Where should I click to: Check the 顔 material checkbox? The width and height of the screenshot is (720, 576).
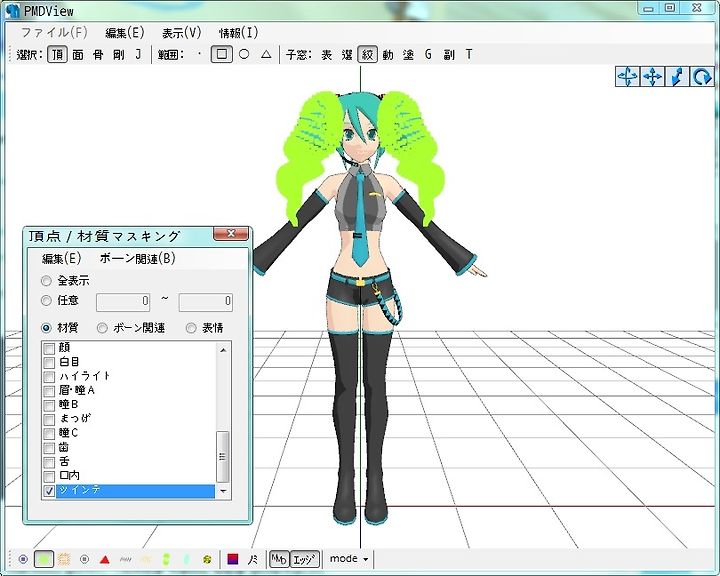(x=49, y=349)
